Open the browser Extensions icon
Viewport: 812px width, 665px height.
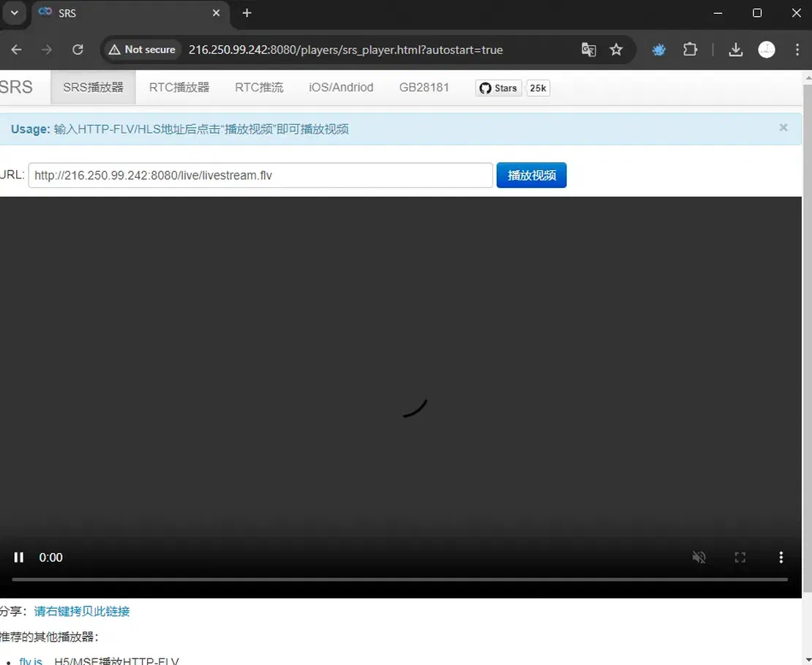click(690, 49)
